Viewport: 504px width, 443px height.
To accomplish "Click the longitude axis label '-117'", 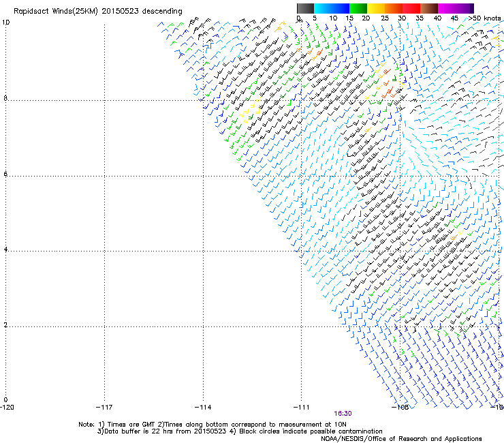I will 104,408.
